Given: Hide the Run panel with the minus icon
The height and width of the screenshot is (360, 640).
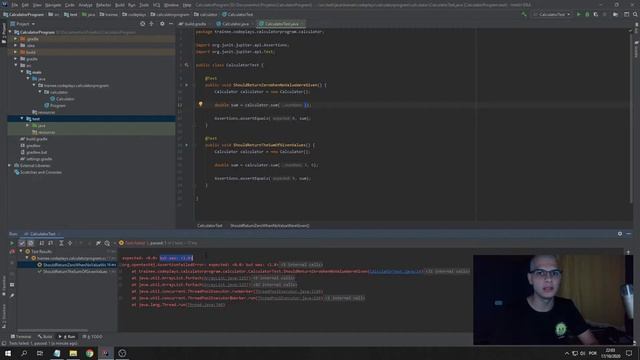Looking at the screenshot, I should point(629,234).
